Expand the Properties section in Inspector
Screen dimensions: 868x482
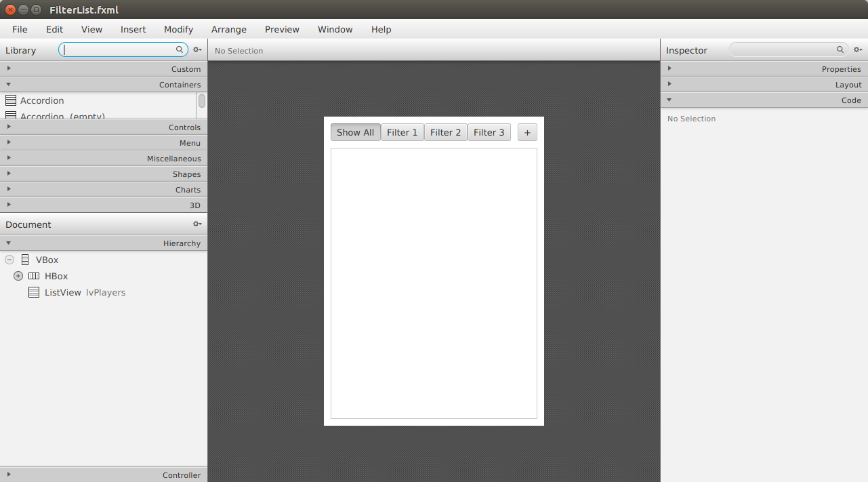(669, 68)
